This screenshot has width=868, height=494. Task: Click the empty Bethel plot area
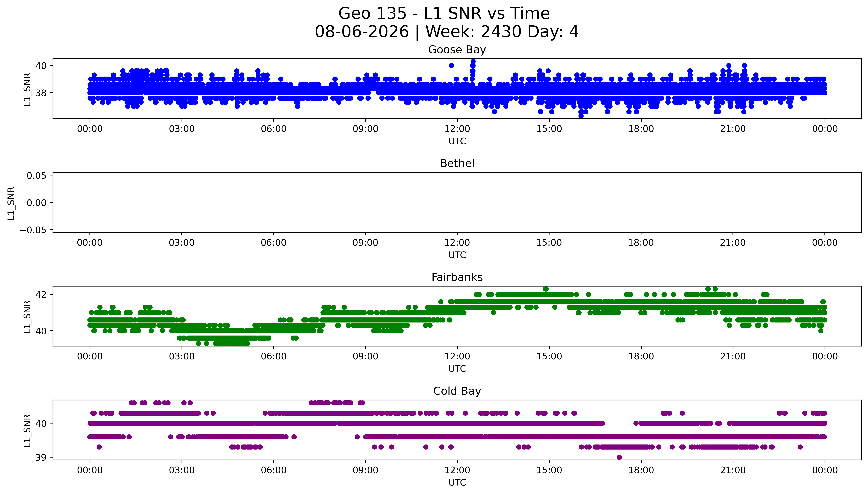tap(457, 202)
